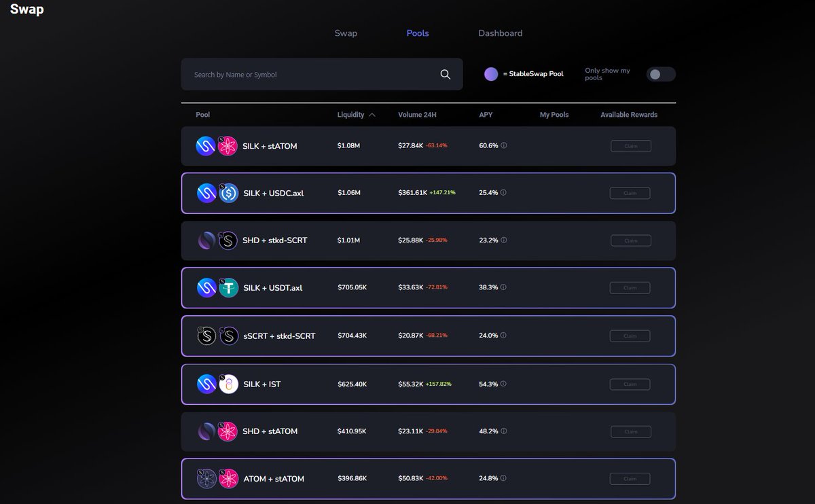Open the SHD + stATOM pool name
This screenshot has height=504, width=815.
[x=270, y=431]
